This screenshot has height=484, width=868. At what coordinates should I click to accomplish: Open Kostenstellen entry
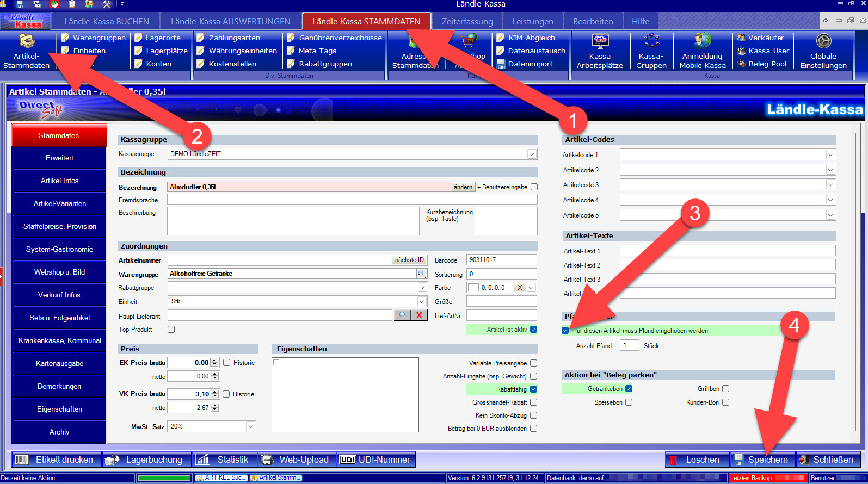click(226, 64)
